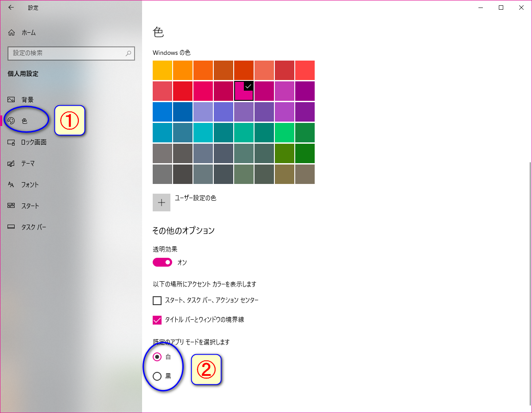Viewport: 532px width, 413px height.
Task: Select the light (白) app mode radio button
Action: (x=157, y=357)
